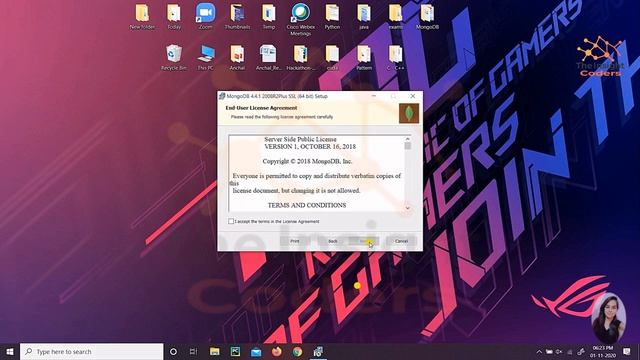Open Cortana from the taskbar

(x=173, y=351)
